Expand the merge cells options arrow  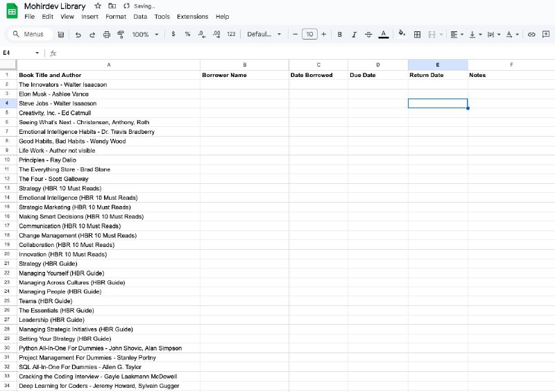[x=441, y=35]
